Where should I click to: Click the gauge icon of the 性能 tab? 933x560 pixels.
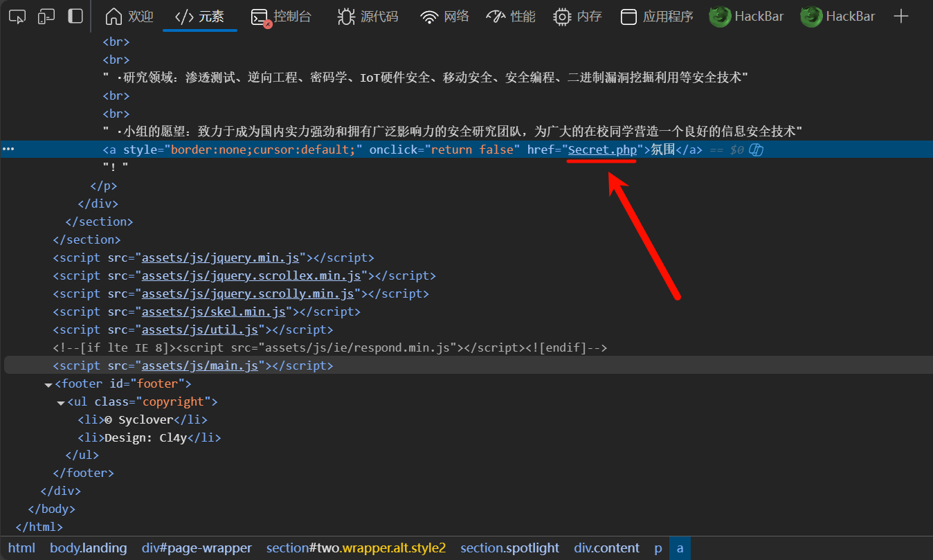coord(496,17)
